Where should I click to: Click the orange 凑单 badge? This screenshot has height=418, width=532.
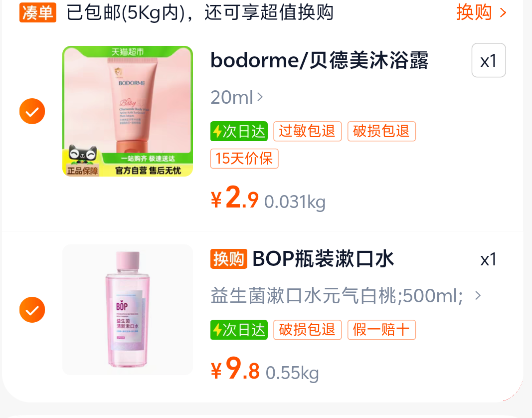(x=38, y=12)
